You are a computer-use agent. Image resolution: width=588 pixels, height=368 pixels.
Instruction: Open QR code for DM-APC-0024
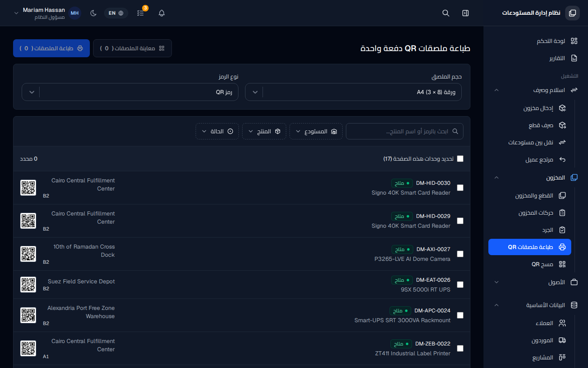pyautogui.click(x=28, y=315)
